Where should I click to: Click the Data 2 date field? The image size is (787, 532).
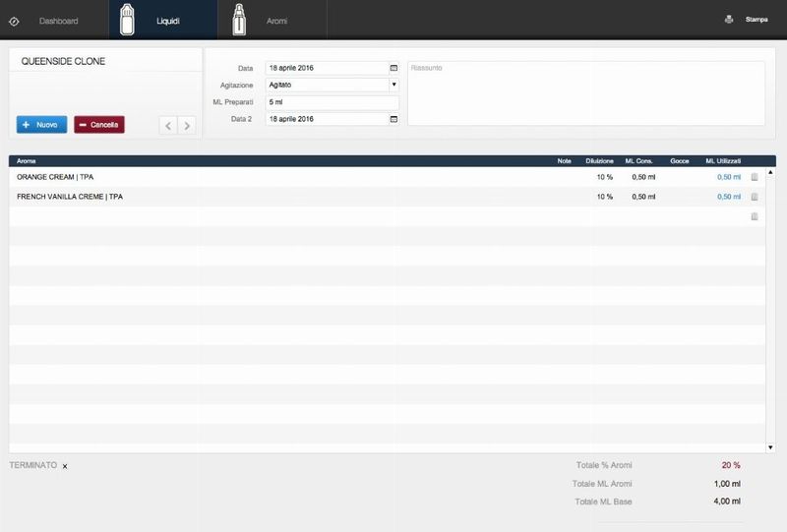click(x=327, y=119)
